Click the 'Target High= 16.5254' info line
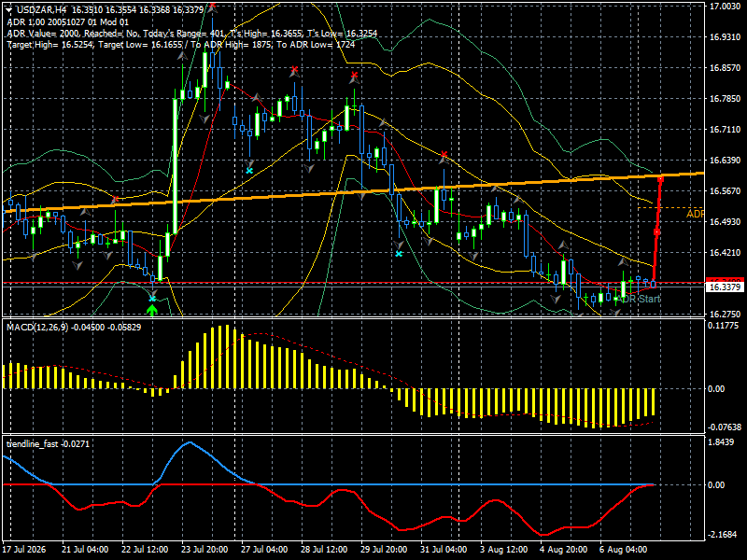This screenshot has width=747, height=560. (x=181, y=44)
